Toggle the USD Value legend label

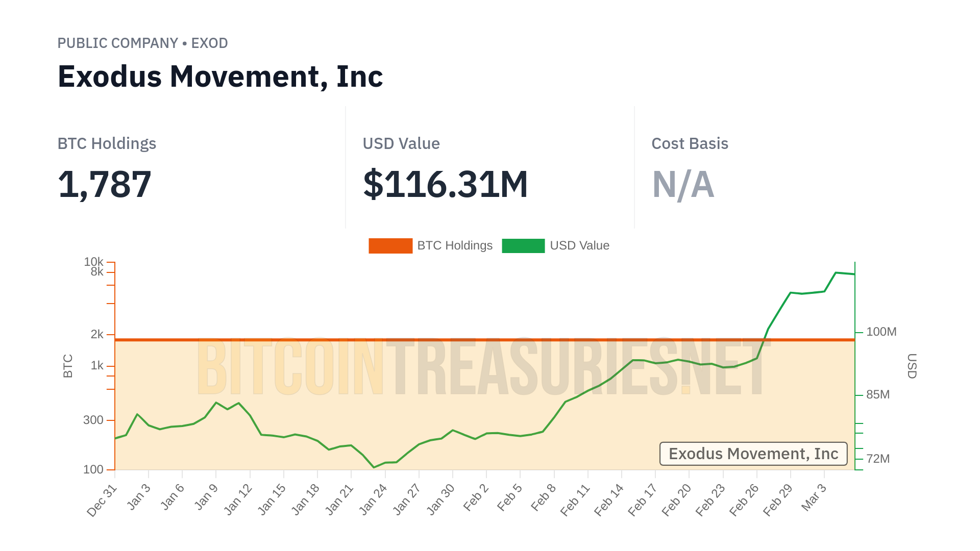pyautogui.click(x=579, y=246)
